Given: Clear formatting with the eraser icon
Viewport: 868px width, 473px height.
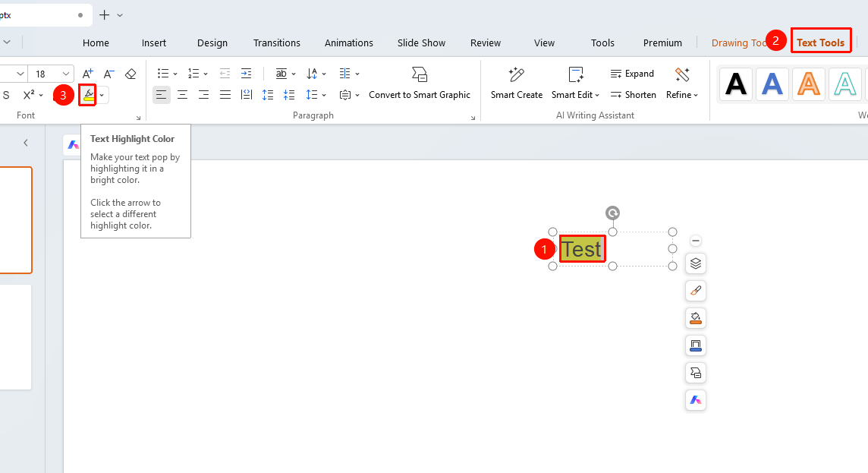Looking at the screenshot, I should click(x=131, y=74).
